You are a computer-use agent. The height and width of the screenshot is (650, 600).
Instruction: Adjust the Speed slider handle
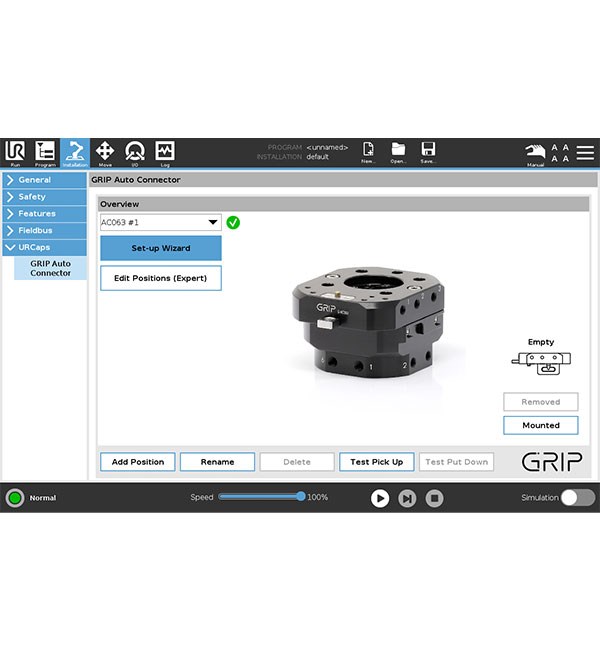301,496
